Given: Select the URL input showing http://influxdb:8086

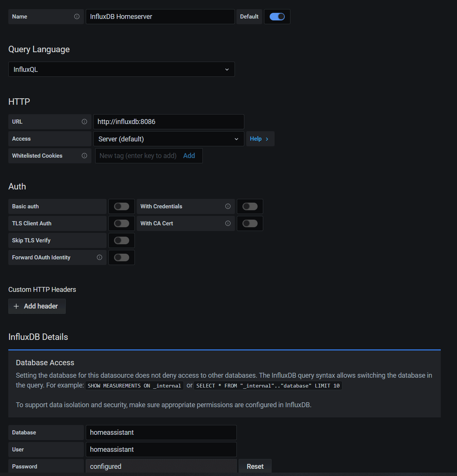Looking at the screenshot, I should pos(168,122).
